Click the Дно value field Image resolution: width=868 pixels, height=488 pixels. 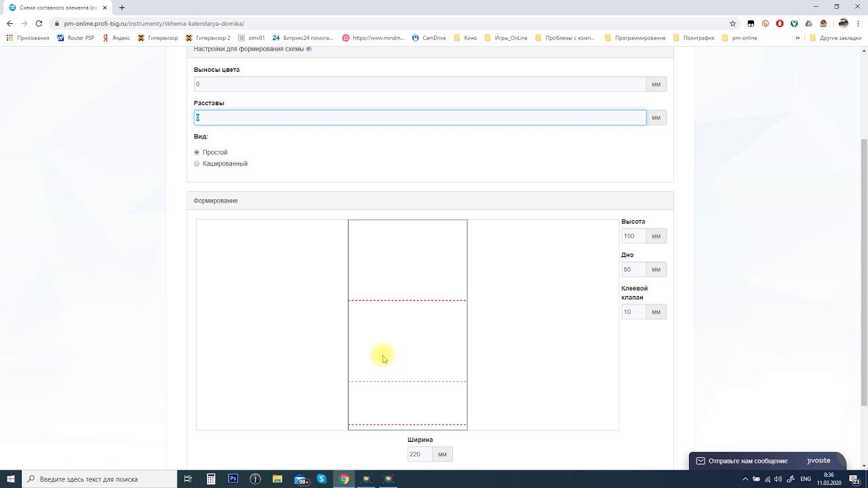633,269
